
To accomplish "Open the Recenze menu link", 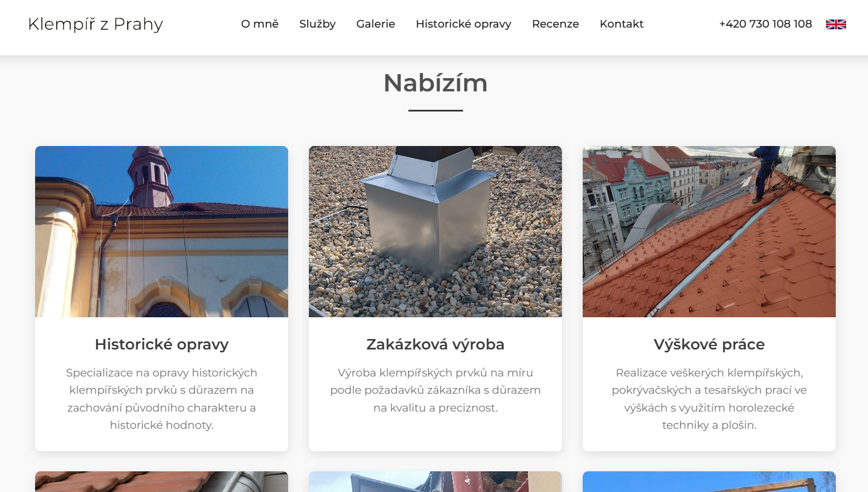I will [x=556, y=24].
